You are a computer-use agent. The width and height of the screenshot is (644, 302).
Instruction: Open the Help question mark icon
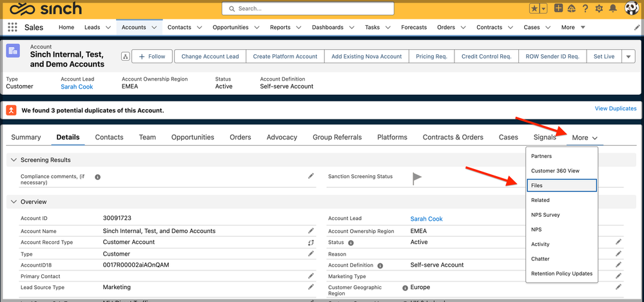click(586, 8)
